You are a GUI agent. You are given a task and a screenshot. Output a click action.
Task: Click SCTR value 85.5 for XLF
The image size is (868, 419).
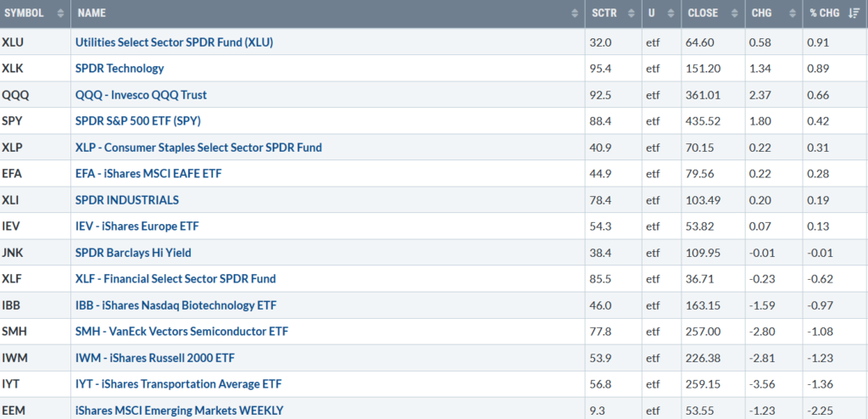(x=601, y=279)
